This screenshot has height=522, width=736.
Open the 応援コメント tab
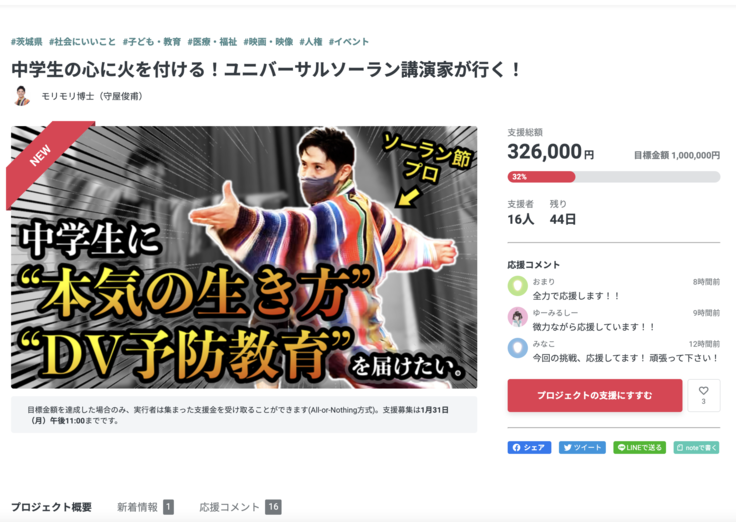pos(240,507)
